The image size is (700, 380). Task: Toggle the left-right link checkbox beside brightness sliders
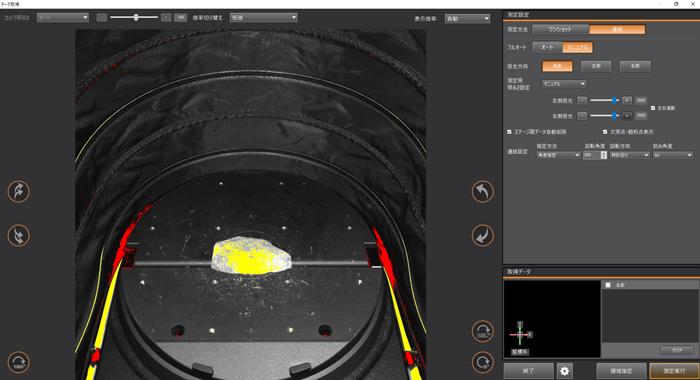coord(653,108)
